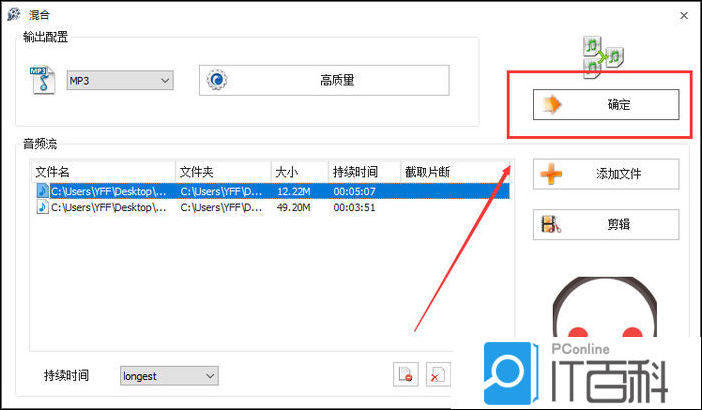Click audio file icon of 12.22M row
Screen dimensions: 702x410
[43, 191]
